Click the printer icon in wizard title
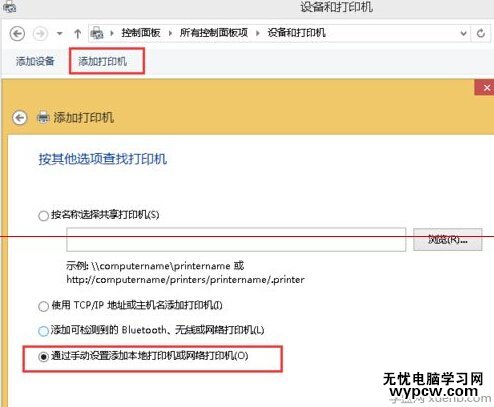 click(43, 118)
